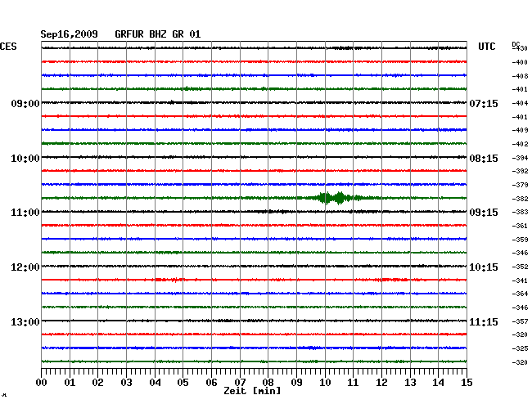Select the 09:00 local time label
This screenshot has height=404, width=532.
(25, 103)
